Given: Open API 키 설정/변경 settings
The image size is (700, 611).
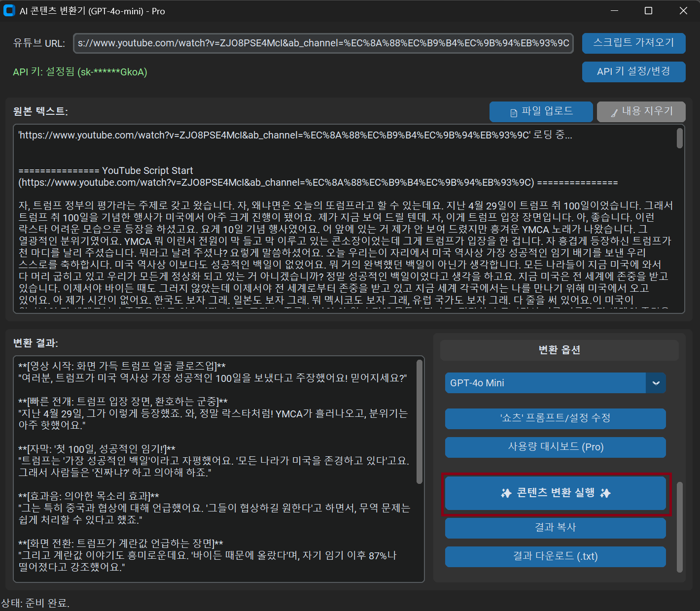Looking at the screenshot, I should point(633,71).
